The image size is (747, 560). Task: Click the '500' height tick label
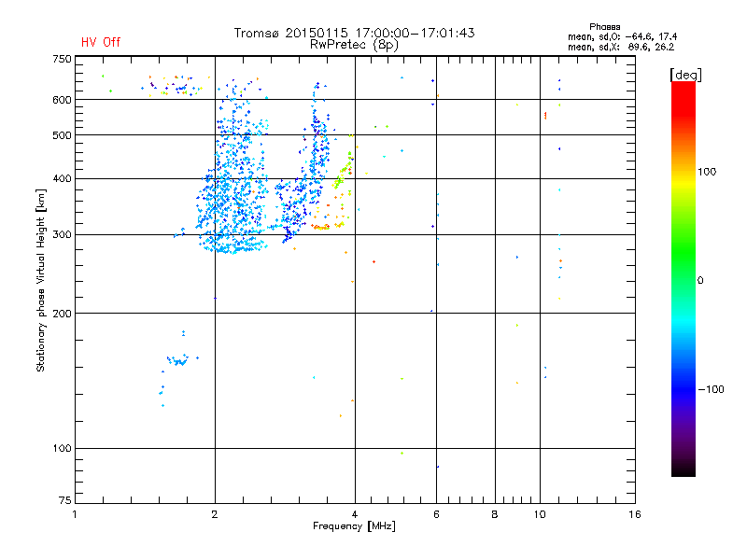[62, 135]
